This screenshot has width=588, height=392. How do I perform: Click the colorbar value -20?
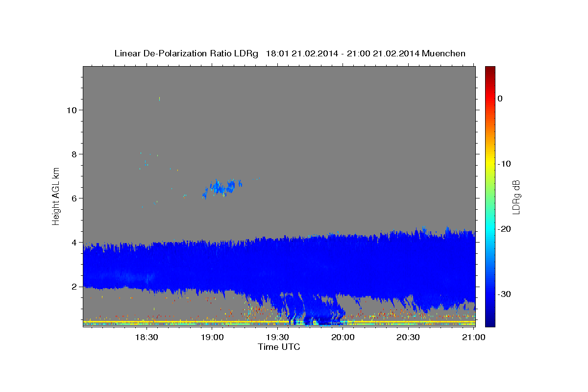point(504,229)
